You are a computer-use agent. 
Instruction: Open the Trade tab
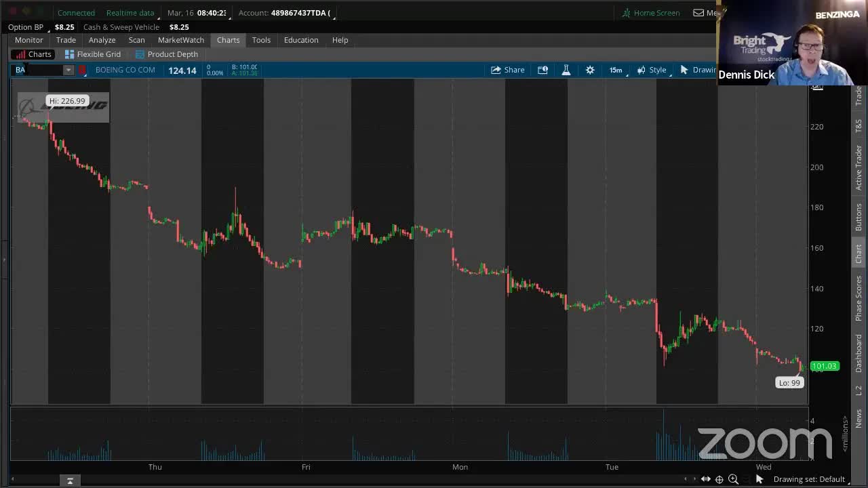point(66,40)
